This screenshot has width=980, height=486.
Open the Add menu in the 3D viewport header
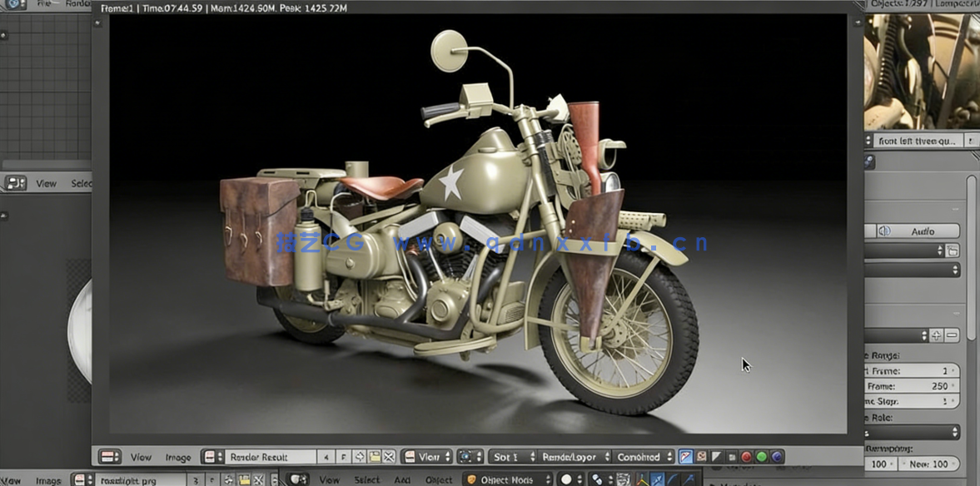[x=403, y=480]
